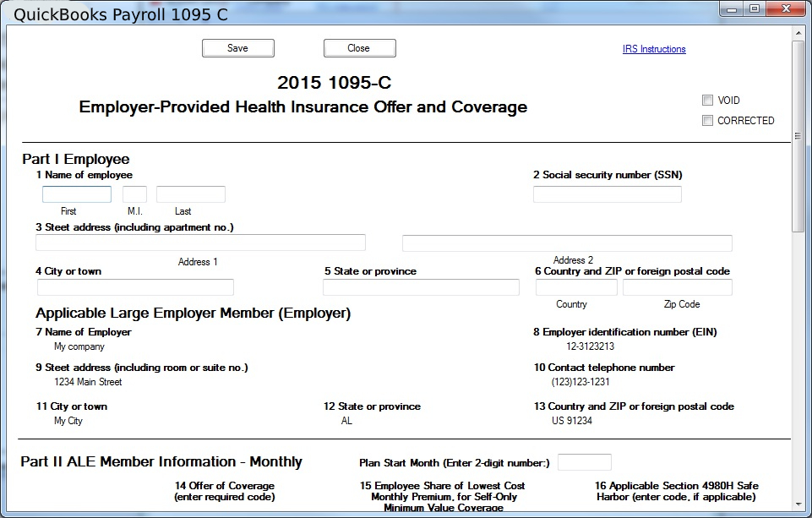Click the Plan Start Month field

[585, 462]
